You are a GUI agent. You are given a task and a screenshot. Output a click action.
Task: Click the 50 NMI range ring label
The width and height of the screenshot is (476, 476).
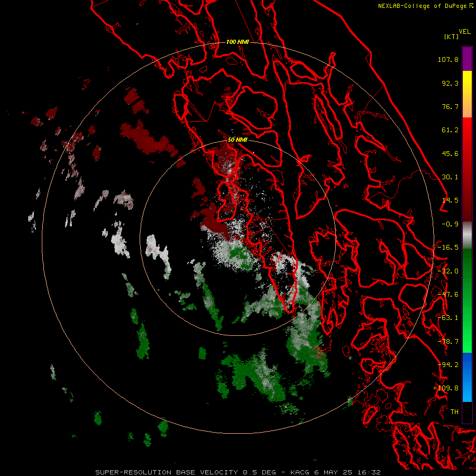click(x=237, y=140)
